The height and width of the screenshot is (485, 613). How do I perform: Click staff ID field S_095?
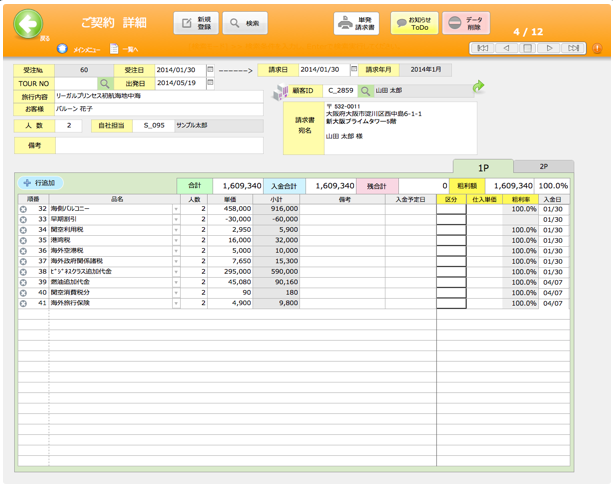[154, 126]
